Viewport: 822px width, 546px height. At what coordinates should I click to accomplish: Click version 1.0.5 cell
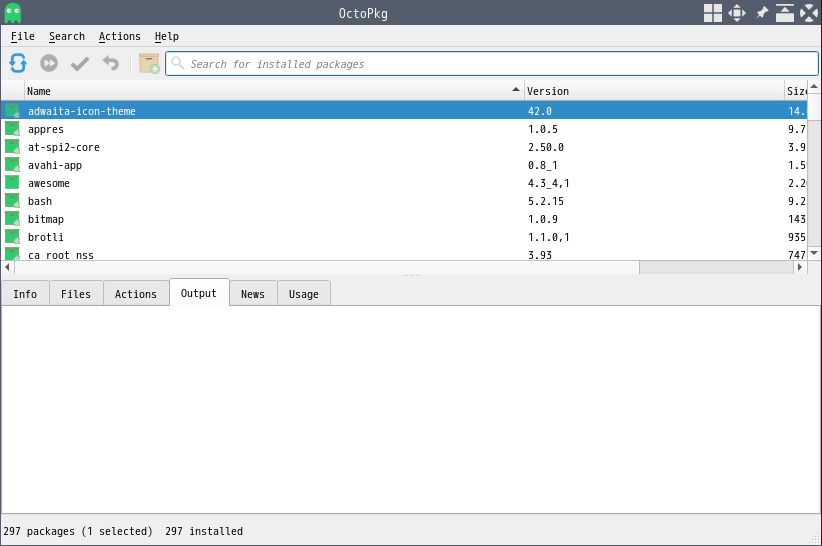tap(543, 129)
